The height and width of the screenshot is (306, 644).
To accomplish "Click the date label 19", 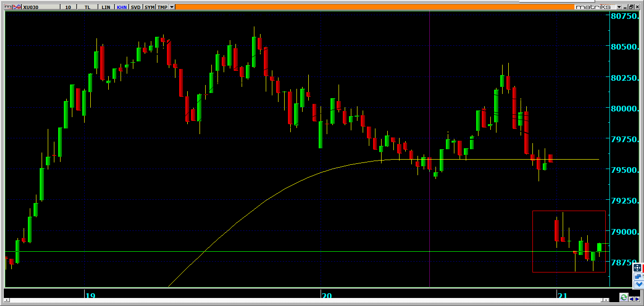I will point(90,296).
